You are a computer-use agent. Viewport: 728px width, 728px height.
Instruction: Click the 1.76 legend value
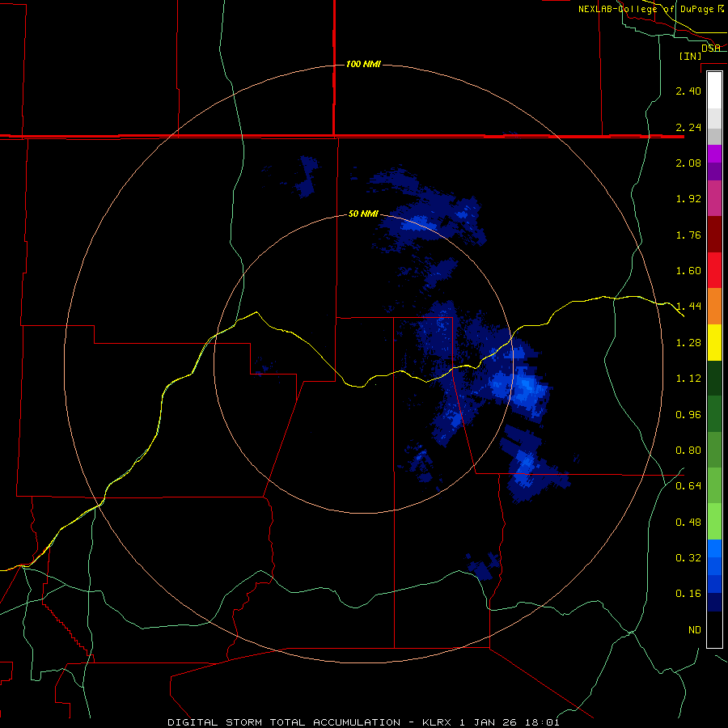coord(688,235)
